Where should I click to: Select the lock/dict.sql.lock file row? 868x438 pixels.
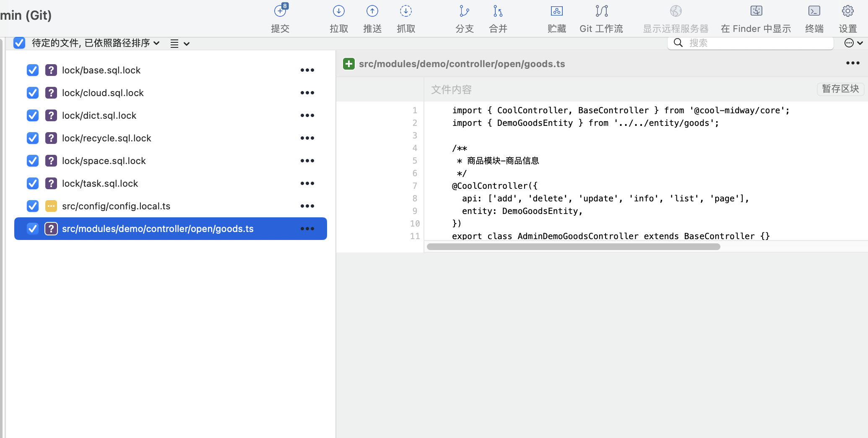pyautogui.click(x=171, y=115)
